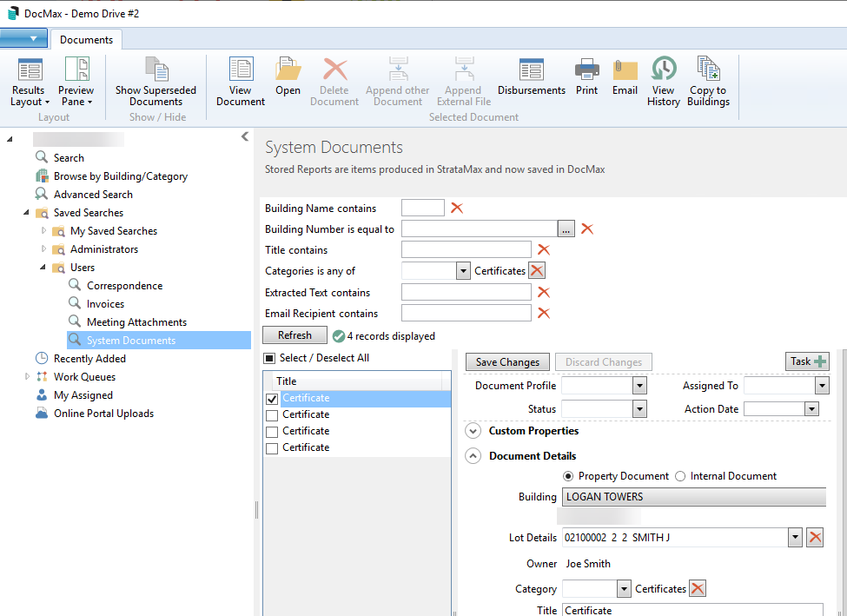Toggle Show Superseded Documents
The image size is (847, 616).
pos(156,82)
